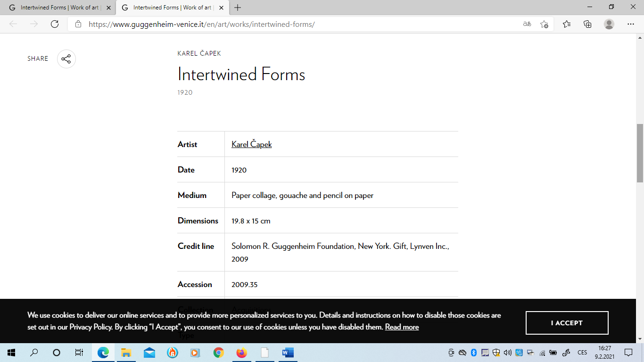
Task: Toggle the CES keyboard language indicator
Action: (582, 353)
